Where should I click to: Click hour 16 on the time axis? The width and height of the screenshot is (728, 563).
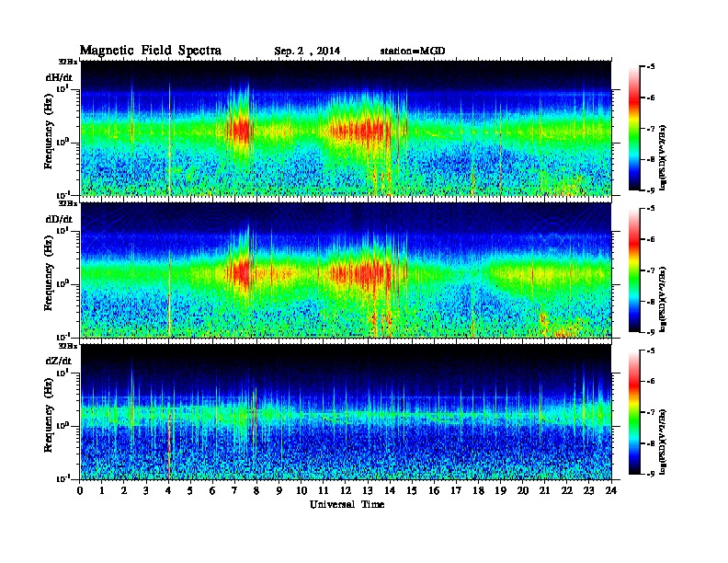coord(434,490)
